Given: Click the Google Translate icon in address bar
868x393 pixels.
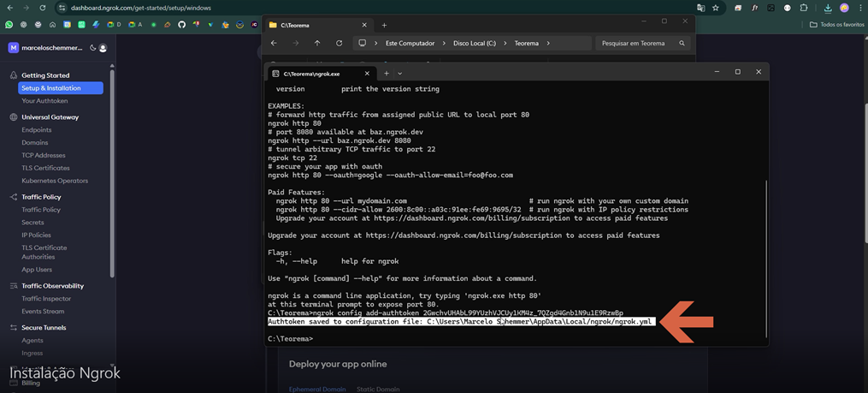Looking at the screenshot, I should pos(701,9).
